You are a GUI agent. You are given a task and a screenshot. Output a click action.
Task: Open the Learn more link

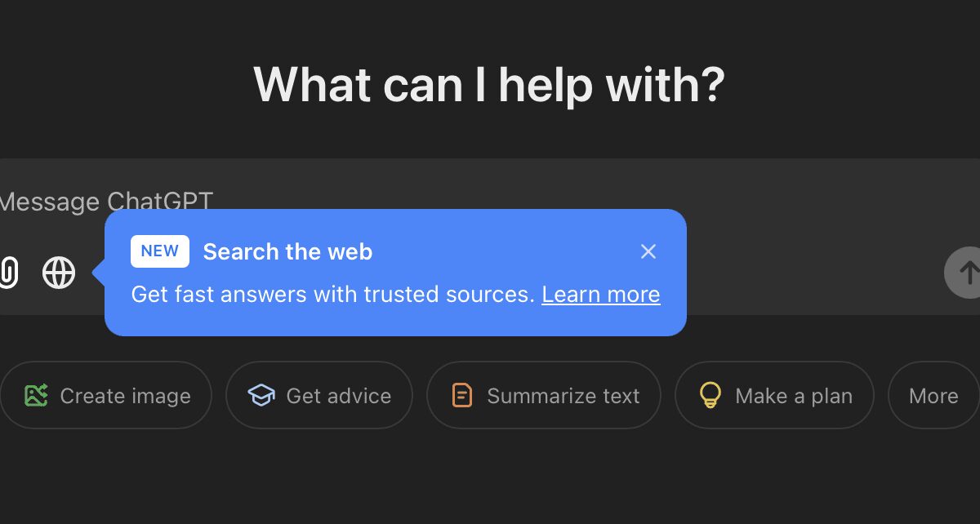[x=600, y=294]
